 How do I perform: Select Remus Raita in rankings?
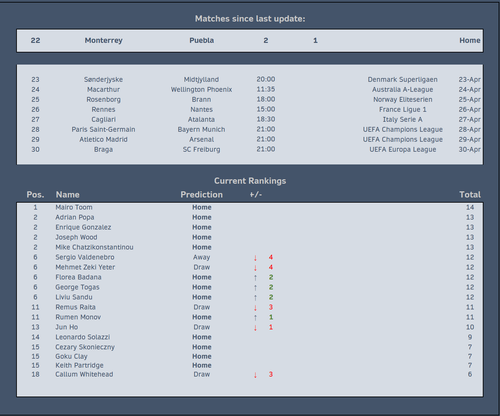tap(75, 307)
